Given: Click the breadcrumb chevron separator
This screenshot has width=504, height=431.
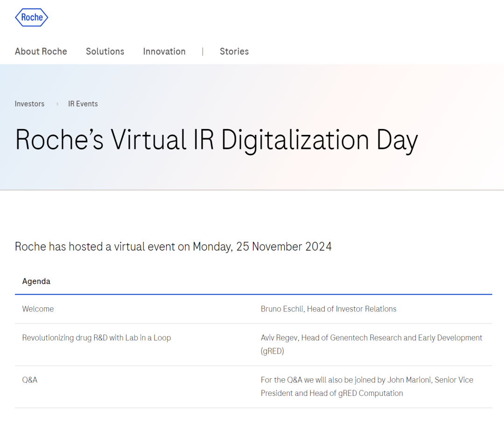Looking at the screenshot, I should [x=57, y=104].
